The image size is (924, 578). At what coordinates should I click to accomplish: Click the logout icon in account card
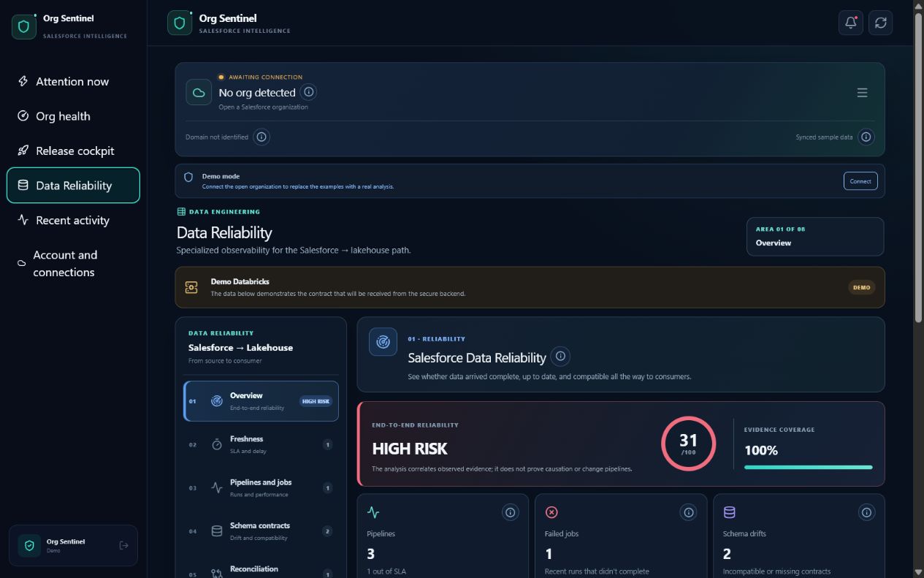click(x=123, y=545)
